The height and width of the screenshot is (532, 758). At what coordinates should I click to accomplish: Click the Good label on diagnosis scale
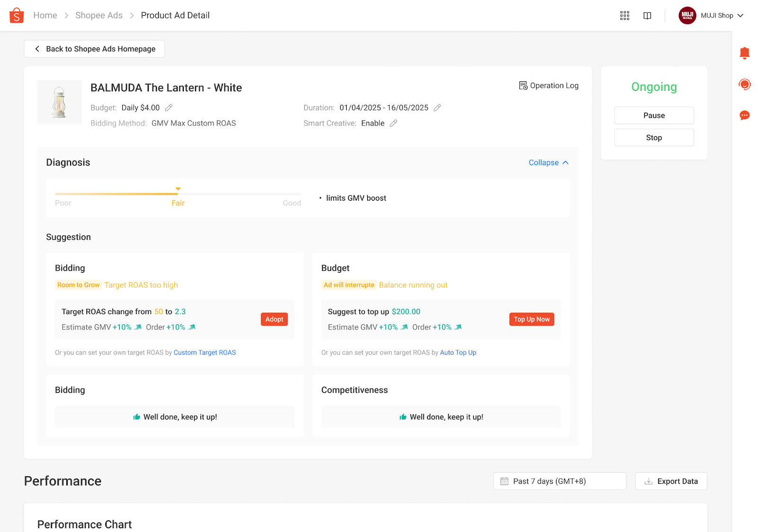pos(292,203)
